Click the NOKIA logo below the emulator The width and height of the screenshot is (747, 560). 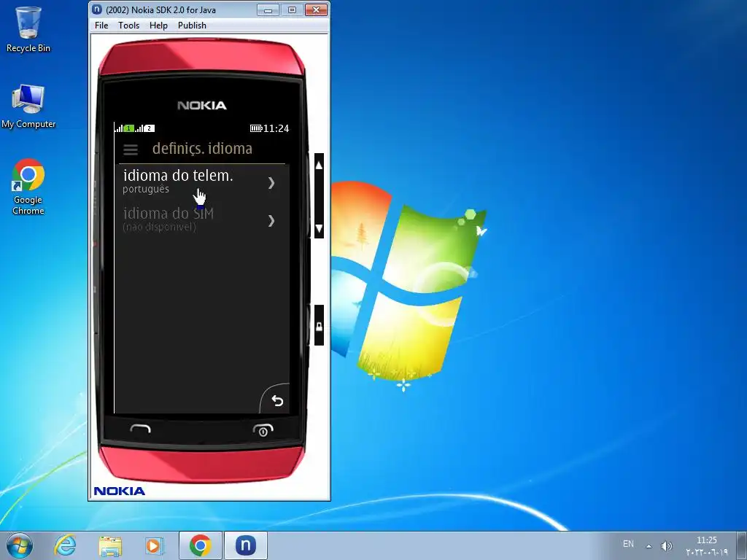point(119,491)
